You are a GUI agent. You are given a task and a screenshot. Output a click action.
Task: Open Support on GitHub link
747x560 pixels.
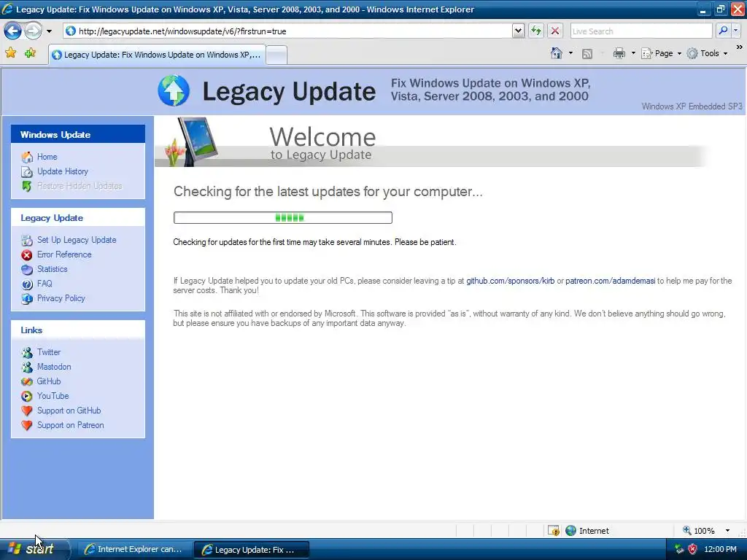click(69, 411)
